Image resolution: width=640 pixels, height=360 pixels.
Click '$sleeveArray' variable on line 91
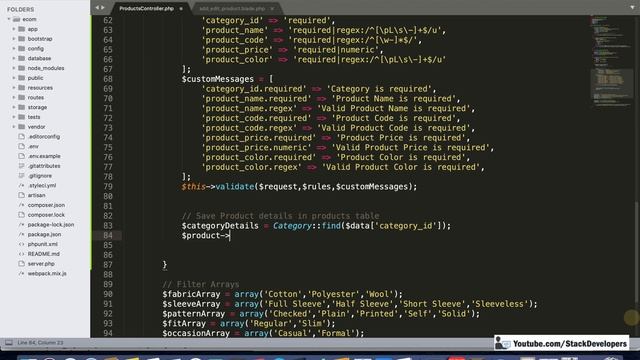(x=191, y=304)
